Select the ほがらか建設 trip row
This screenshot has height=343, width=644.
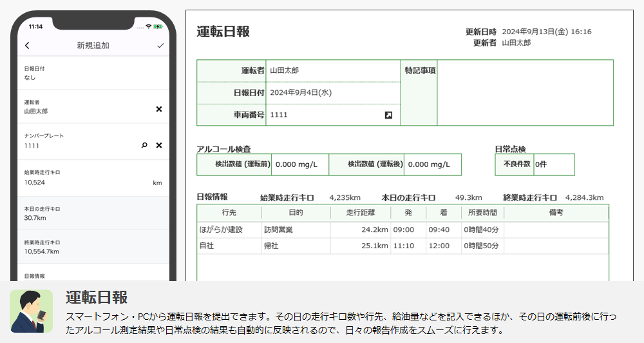[x=402, y=230]
